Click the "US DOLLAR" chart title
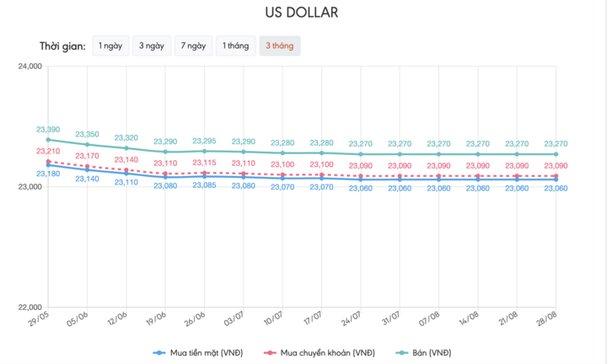 click(303, 13)
